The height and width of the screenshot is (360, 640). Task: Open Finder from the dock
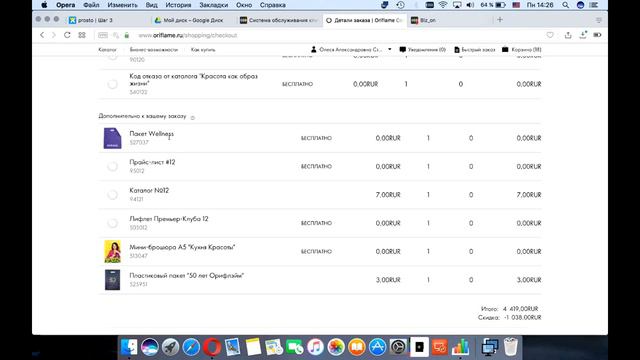click(x=129, y=347)
